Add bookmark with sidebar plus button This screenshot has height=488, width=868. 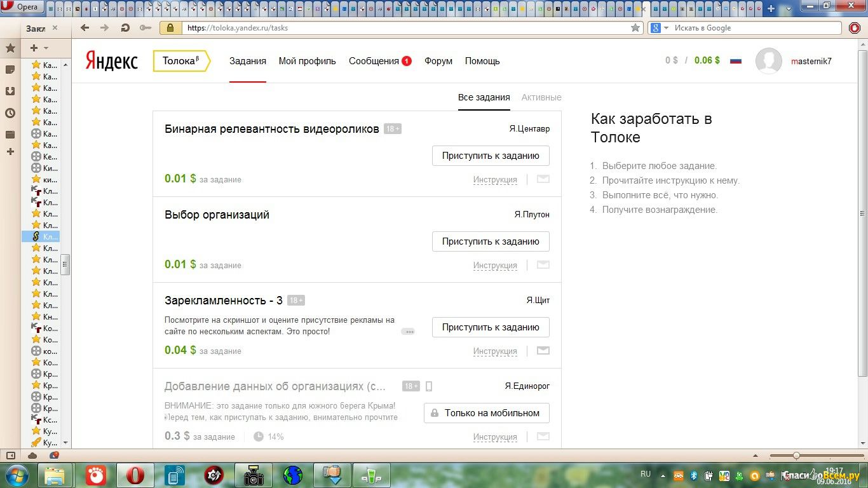pyautogui.click(x=34, y=48)
